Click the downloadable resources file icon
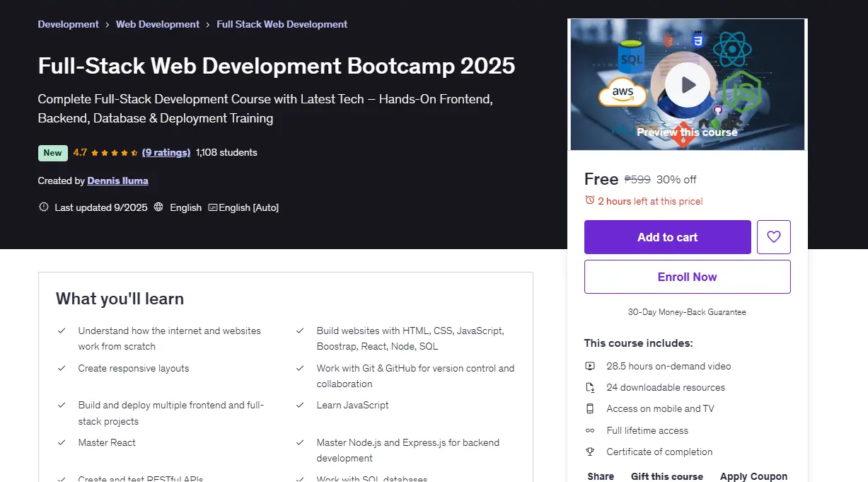This screenshot has height=482, width=868. point(590,387)
